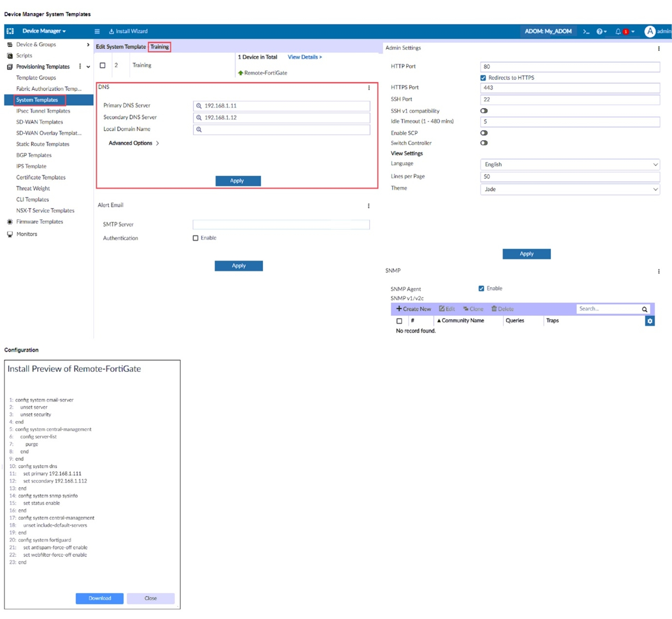Open Alert Email panel three-dot menu
The image size is (672, 619).
click(x=368, y=206)
